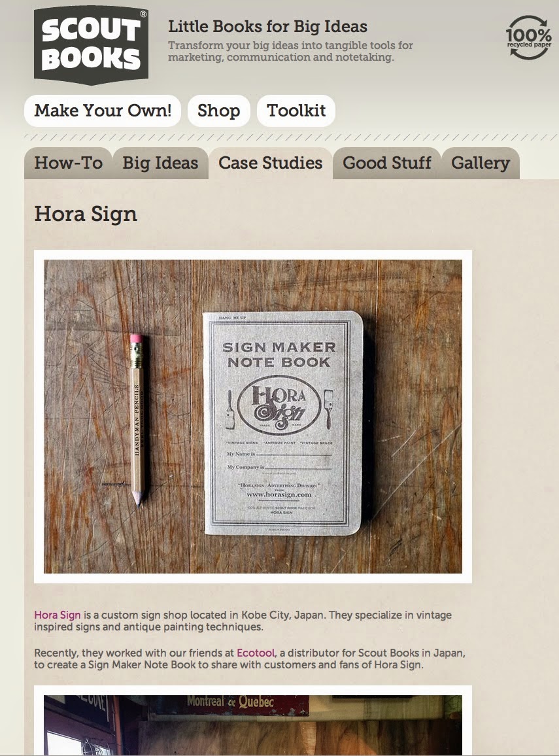The width and height of the screenshot is (559, 756).
Task: Click the Montreal & Quebec sign photo
Action: point(253,725)
